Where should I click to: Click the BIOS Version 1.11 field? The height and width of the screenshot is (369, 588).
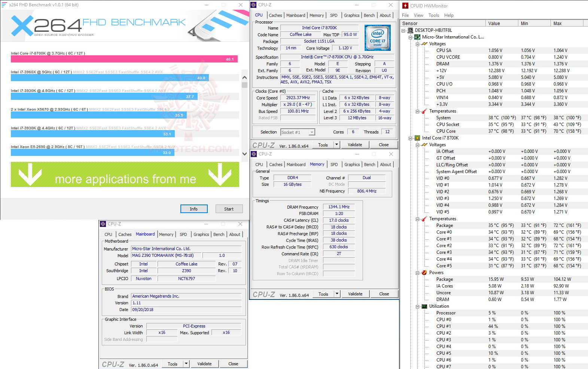coord(186,303)
